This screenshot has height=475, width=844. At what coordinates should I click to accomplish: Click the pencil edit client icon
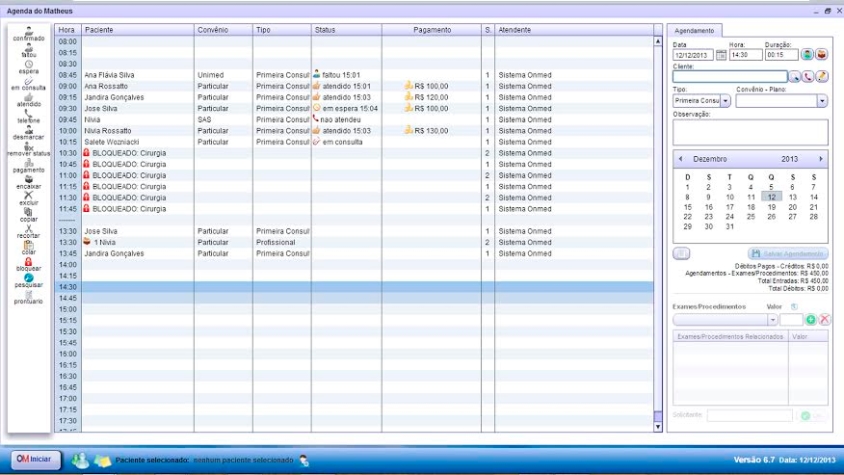pos(821,77)
